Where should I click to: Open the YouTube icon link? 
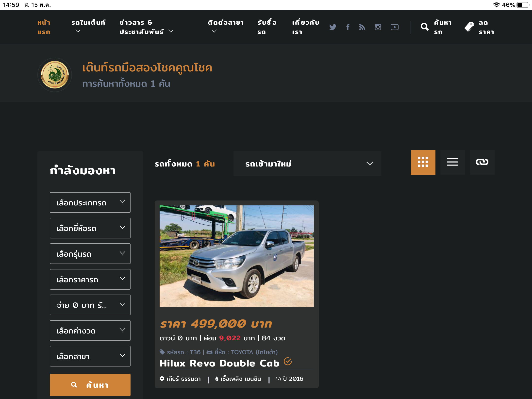(x=395, y=27)
